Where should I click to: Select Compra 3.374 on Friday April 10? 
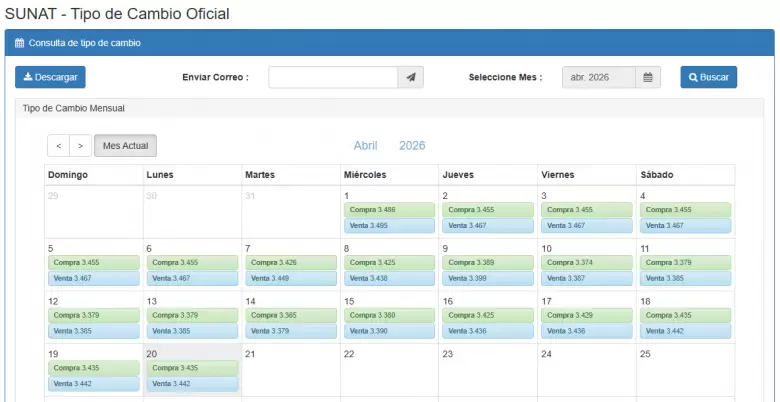click(586, 263)
